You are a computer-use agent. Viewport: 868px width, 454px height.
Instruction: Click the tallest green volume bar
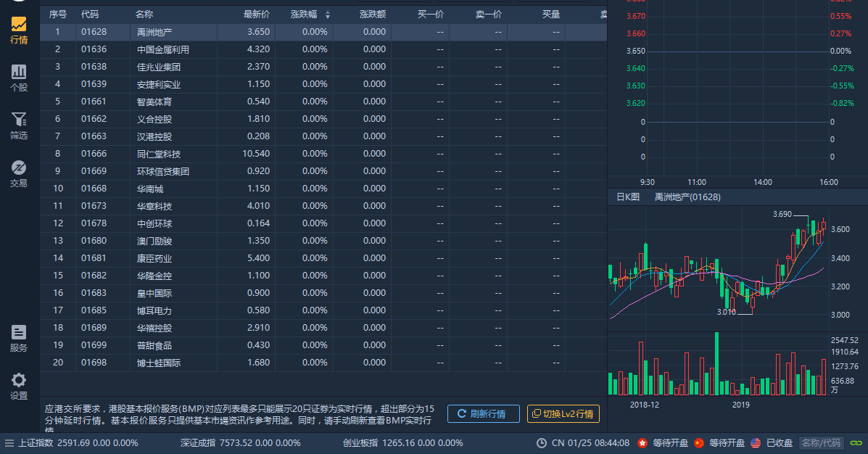click(x=717, y=363)
